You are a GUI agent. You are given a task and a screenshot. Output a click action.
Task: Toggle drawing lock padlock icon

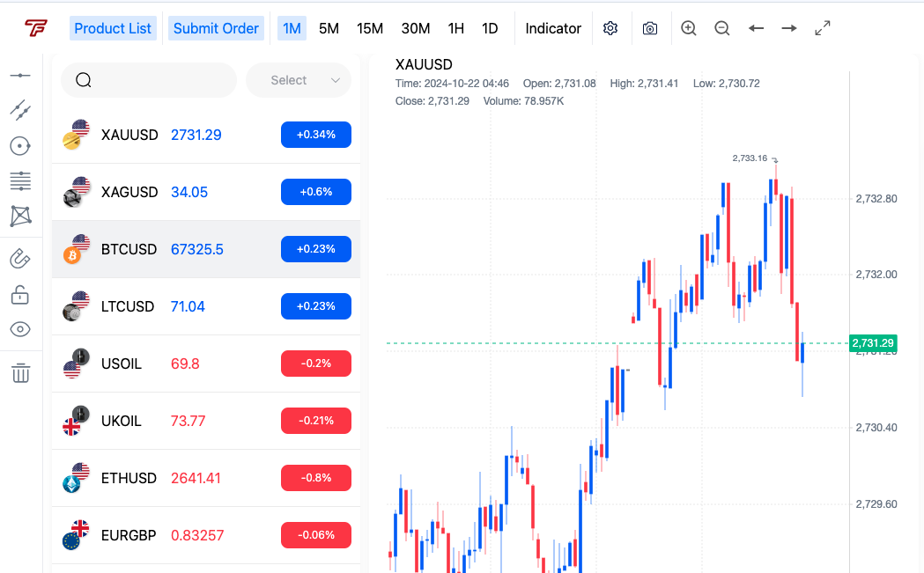click(20, 295)
